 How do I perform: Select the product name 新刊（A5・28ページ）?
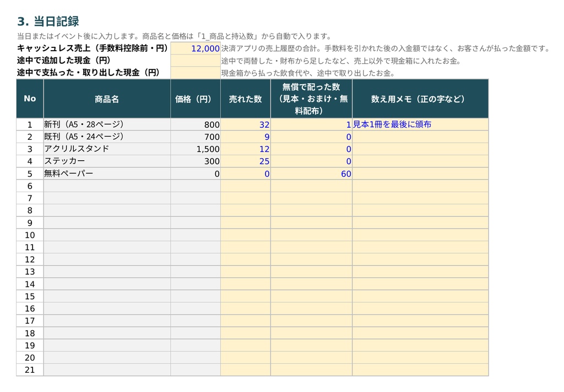pyautogui.click(x=107, y=124)
